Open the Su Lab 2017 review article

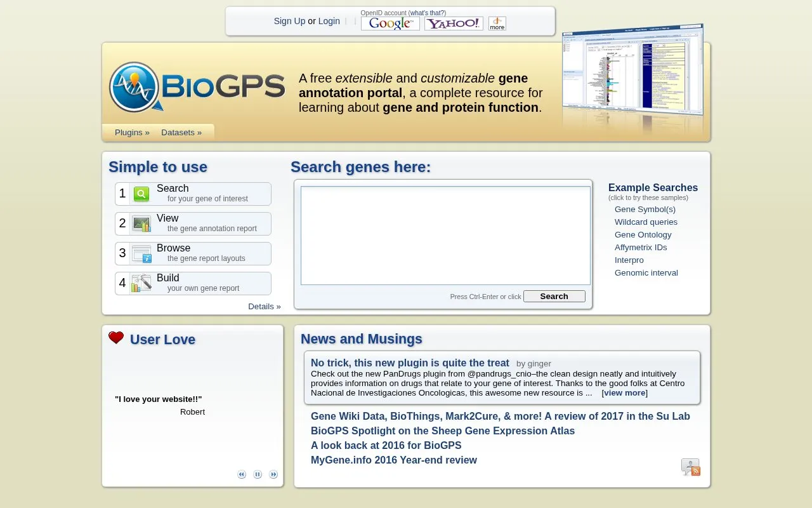501,417
